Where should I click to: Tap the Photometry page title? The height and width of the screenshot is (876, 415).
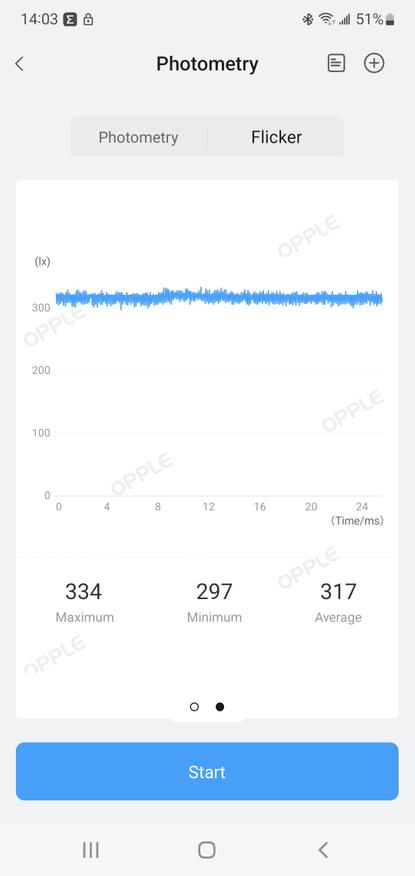207,64
